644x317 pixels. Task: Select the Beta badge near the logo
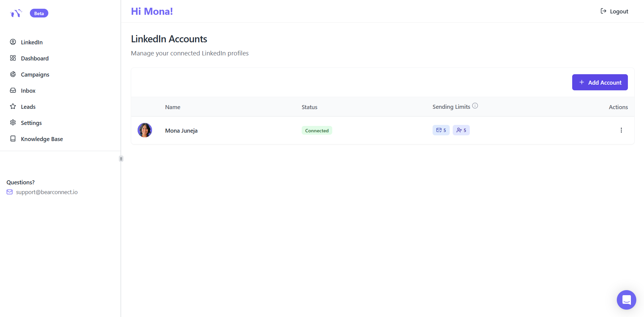pos(39,13)
